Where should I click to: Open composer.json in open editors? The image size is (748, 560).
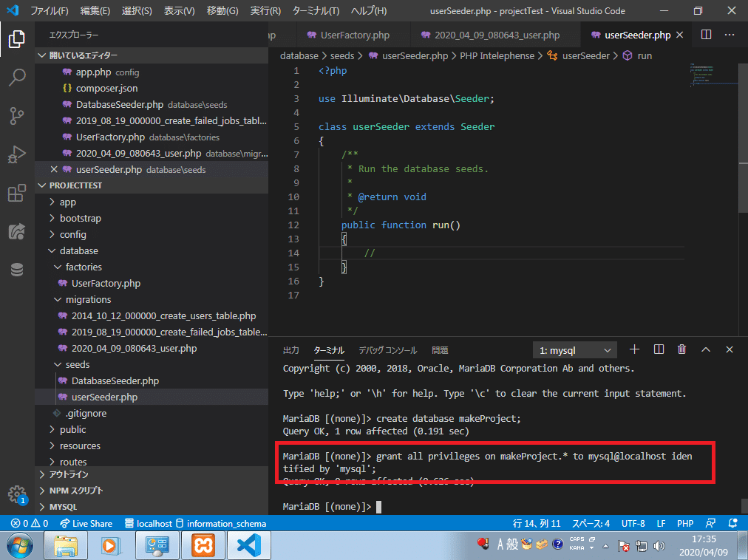click(106, 88)
